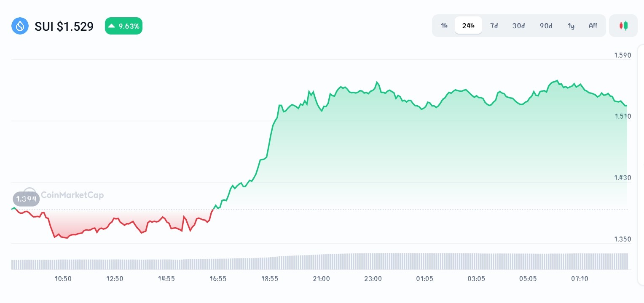644x303 pixels.
Task: Open the 7d time range
Action: pyautogui.click(x=494, y=26)
